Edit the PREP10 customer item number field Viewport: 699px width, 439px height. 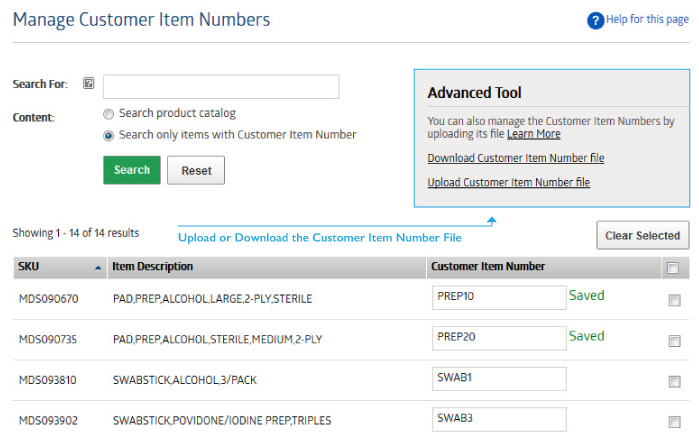[x=499, y=297]
